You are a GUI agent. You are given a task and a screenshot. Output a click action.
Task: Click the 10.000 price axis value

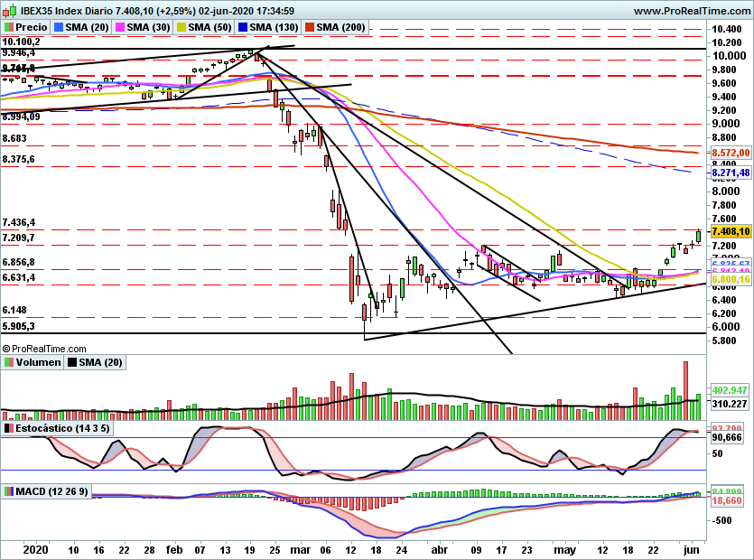(x=729, y=56)
